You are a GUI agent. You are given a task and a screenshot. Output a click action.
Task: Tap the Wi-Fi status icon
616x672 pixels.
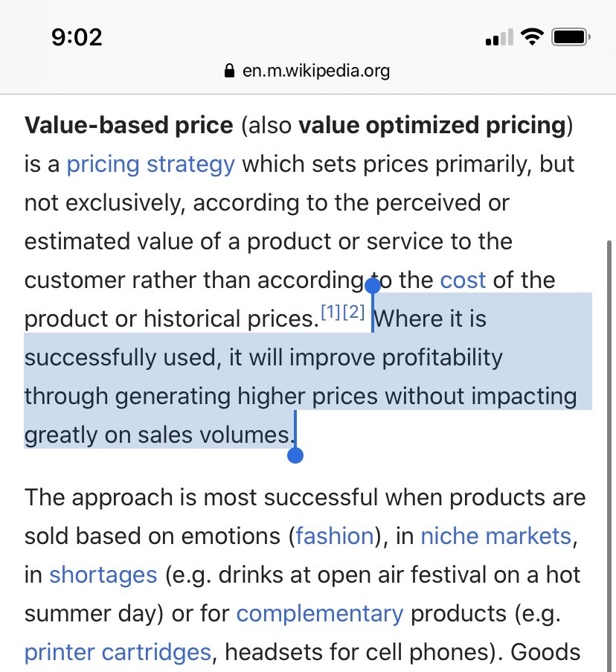533,37
